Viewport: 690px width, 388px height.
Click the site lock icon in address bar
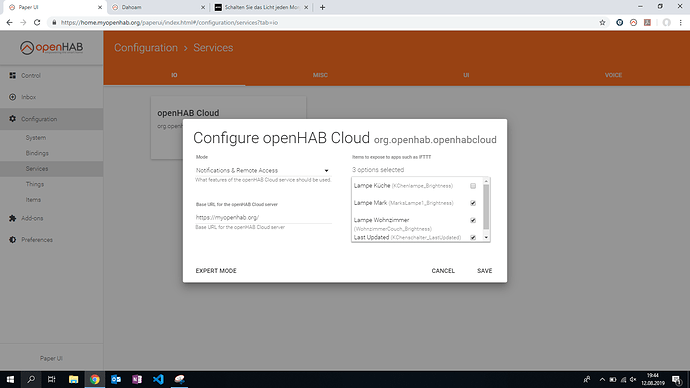[x=54, y=22]
